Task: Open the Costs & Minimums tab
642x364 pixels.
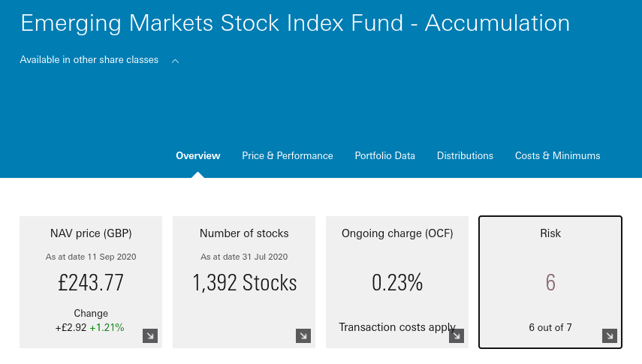Action: click(x=558, y=156)
